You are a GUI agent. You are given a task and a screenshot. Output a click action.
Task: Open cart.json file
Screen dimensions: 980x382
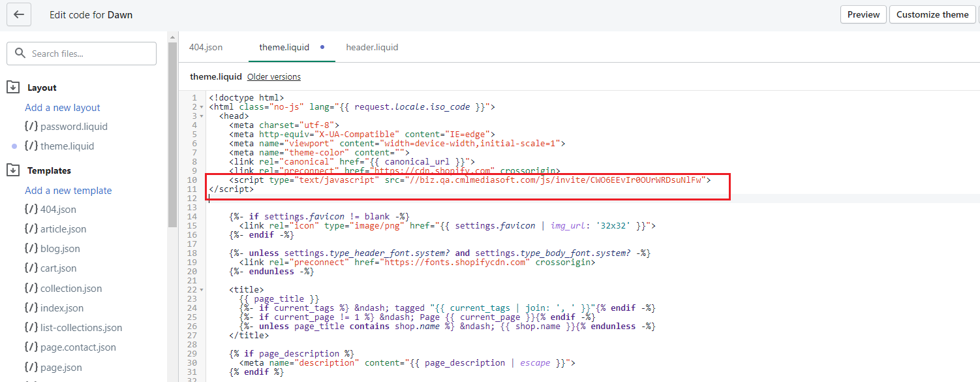(58, 268)
